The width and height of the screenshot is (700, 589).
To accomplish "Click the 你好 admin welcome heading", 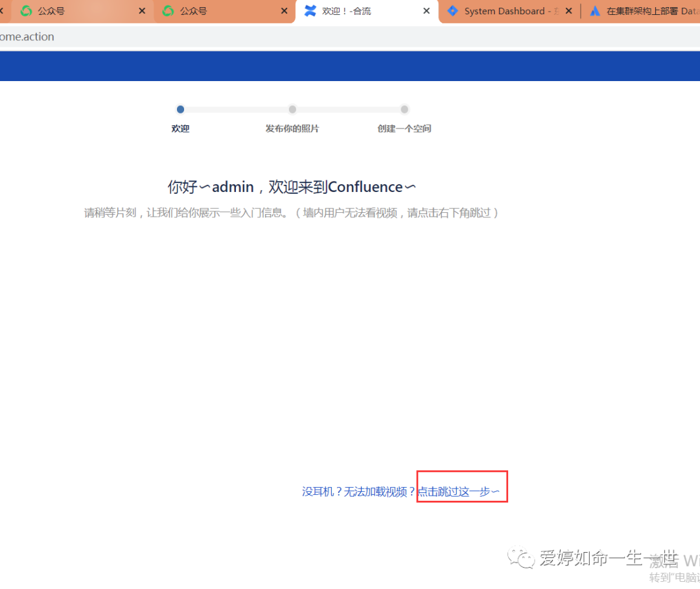I will tap(292, 187).
